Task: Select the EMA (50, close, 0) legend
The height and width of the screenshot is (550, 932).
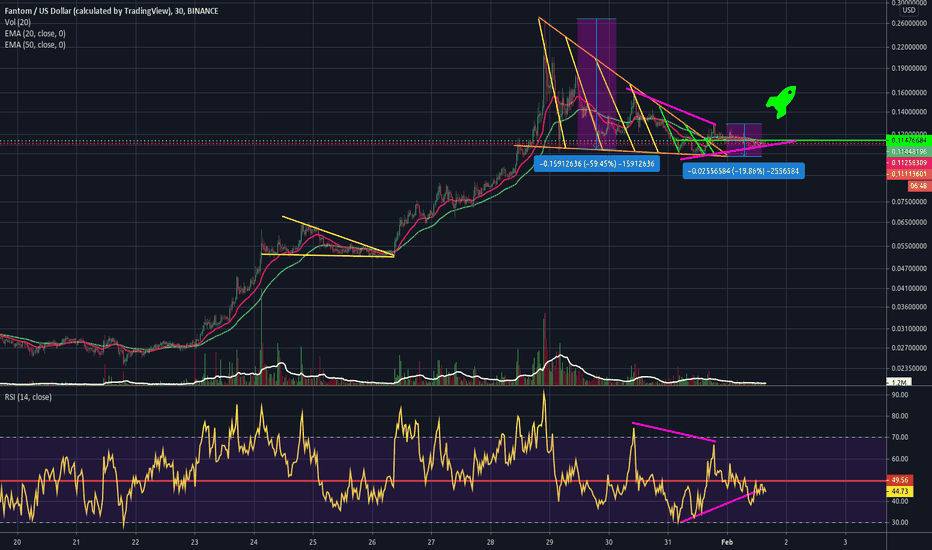Action: [x=35, y=45]
